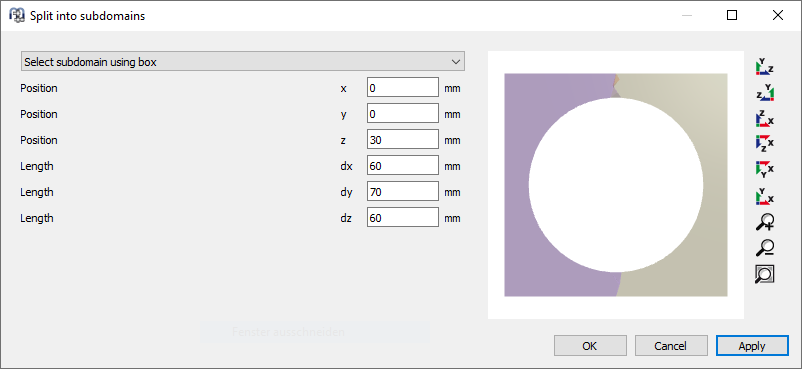Set view to Y-up Z-right axis orientation
Image resolution: width=802 pixels, height=369 pixels.
coord(765,68)
